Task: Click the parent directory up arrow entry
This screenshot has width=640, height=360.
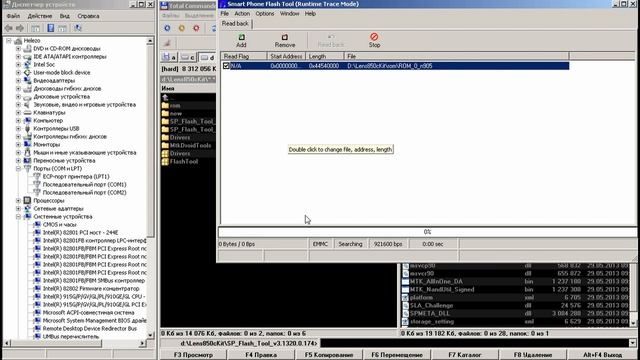Action: tap(165, 98)
